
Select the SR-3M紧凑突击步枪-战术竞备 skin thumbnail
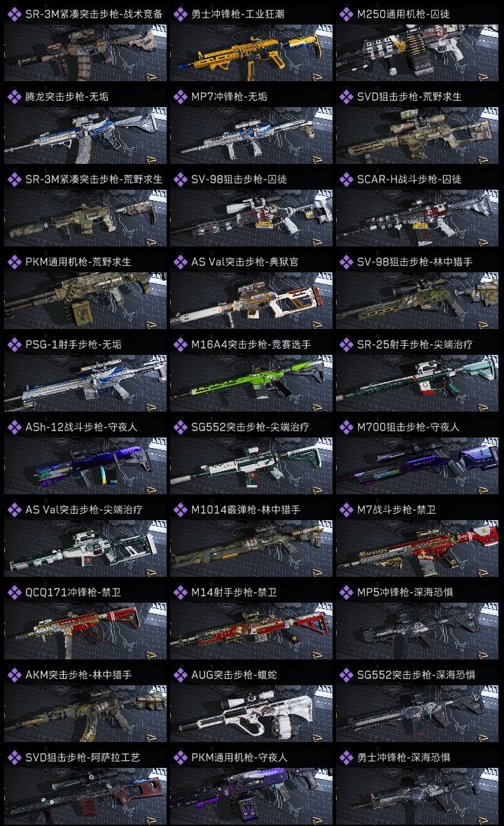coord(85,52)
